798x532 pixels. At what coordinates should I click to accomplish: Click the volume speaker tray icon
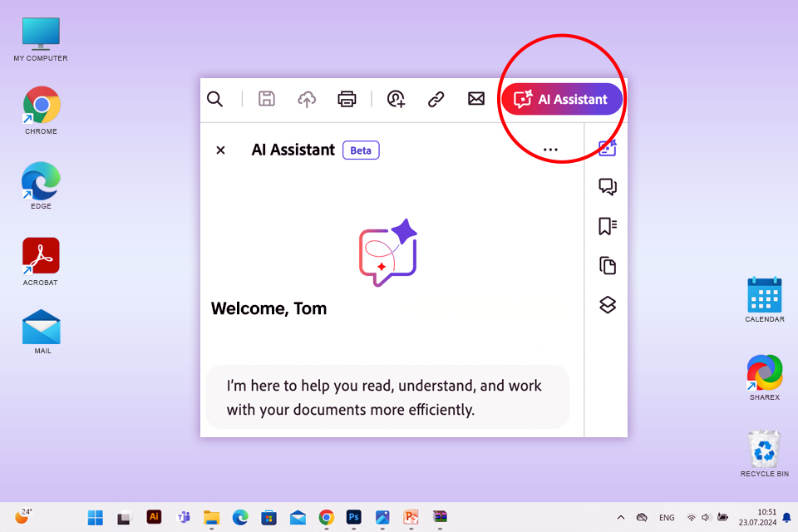pyautogui.click(x=706, y=518)
